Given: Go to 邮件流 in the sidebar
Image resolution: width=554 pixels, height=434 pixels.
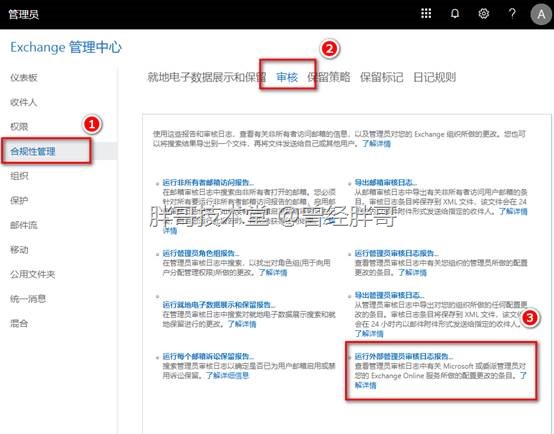Looking at the screenshot, I should pyautogui.click(x=24, y=225).
